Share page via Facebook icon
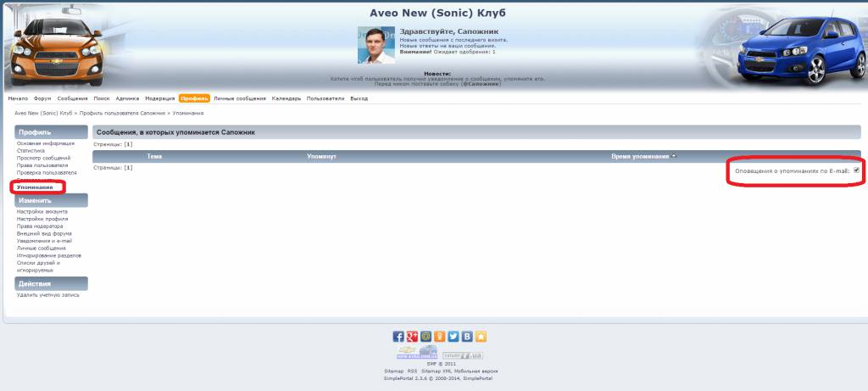868x391 pixels. (398, 336)
